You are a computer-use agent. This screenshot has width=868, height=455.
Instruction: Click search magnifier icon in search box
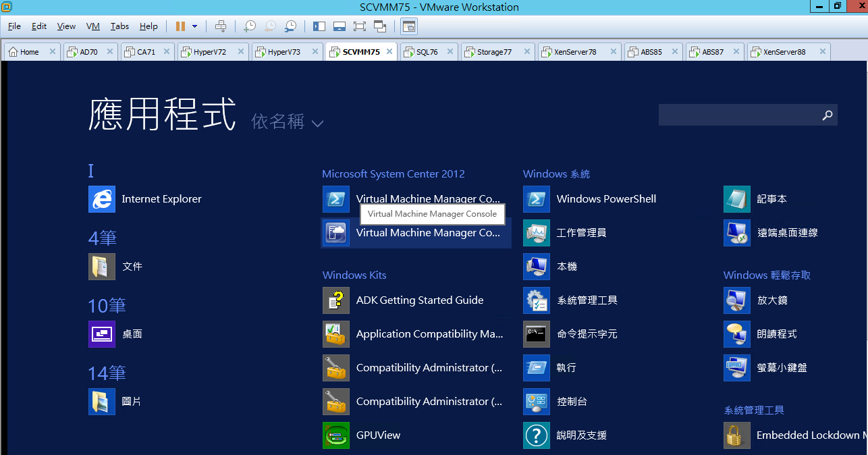click(828, 115)
